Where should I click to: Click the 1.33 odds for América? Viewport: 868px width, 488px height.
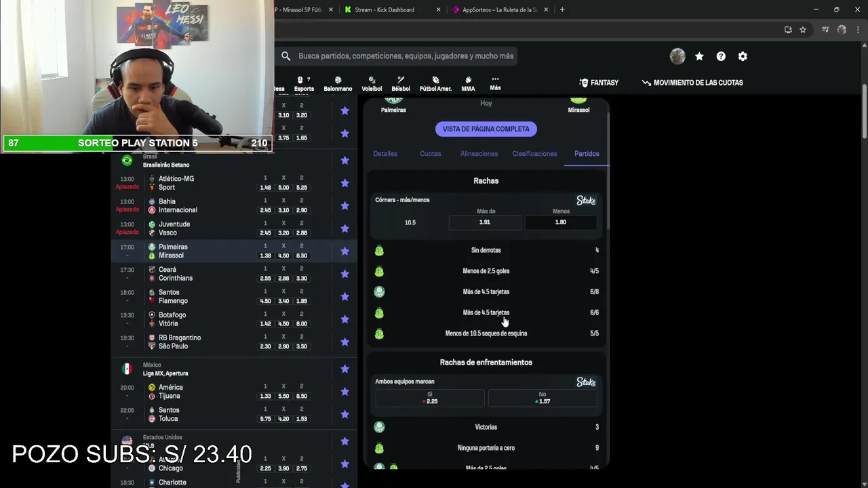coord(265,396)
